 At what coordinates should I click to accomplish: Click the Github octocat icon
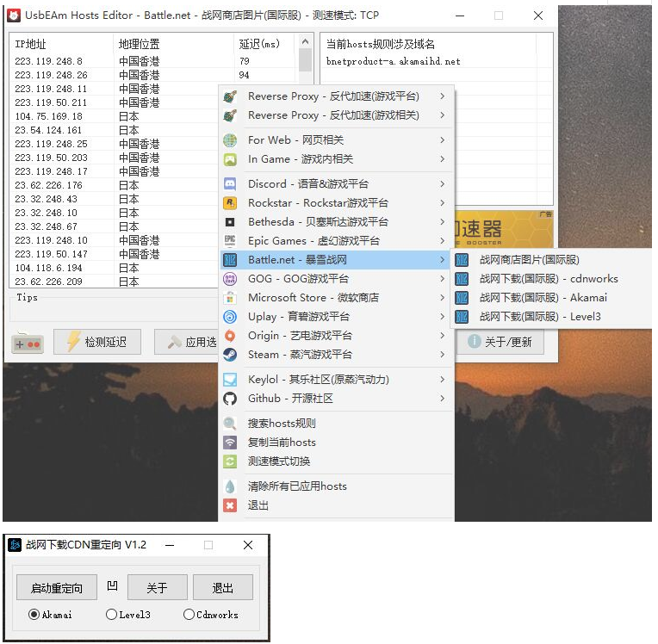click(230, 399)
